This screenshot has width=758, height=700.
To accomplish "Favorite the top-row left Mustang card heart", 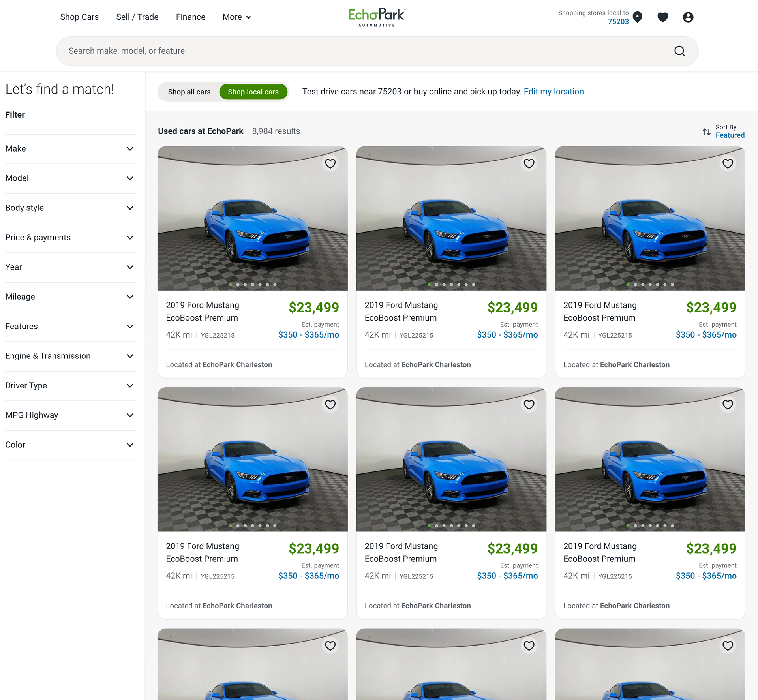I will pyautogui.click(x=330, y=163).
